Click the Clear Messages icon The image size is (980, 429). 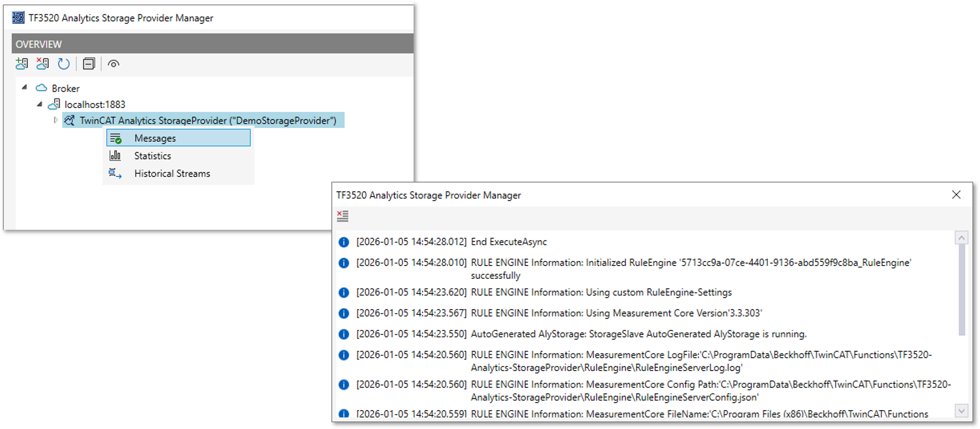[x=343, y=216]
